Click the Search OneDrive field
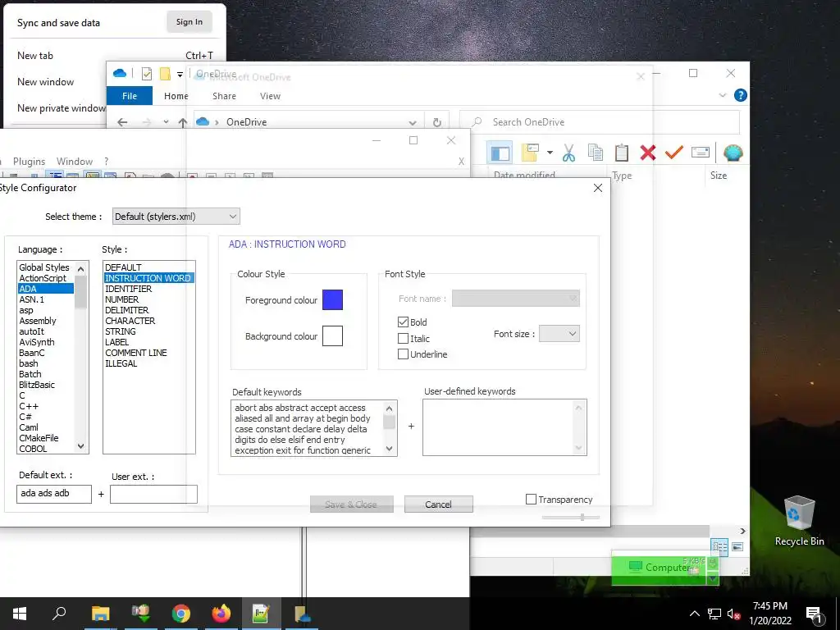840x630 pixels. 600,122
